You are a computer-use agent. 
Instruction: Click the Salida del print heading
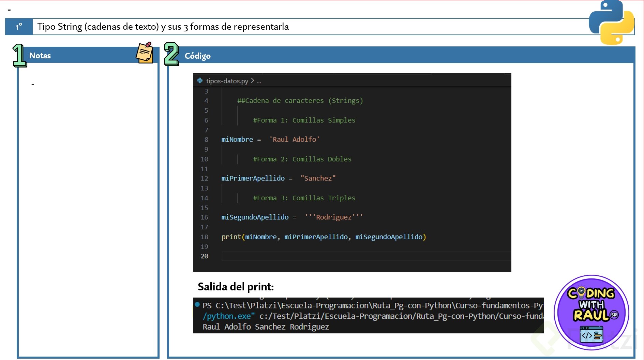coord(236,287)
